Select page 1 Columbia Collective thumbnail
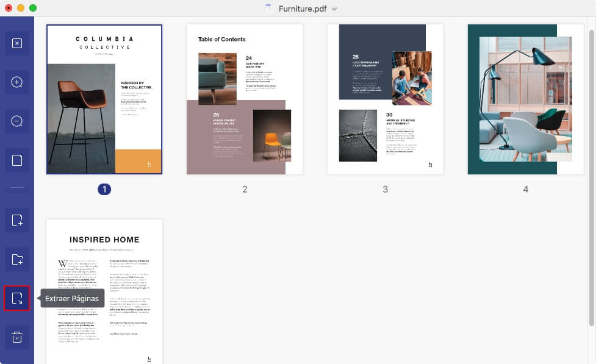 [104, 99]
